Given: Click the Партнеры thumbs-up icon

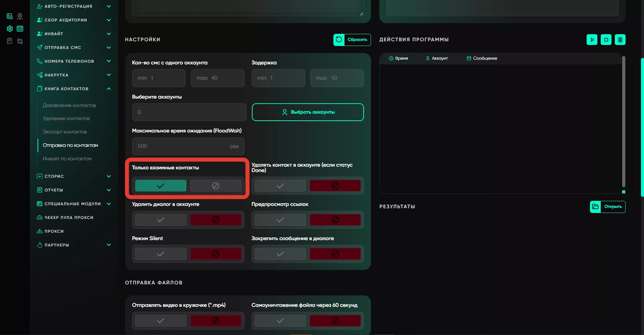Looking at the screenshot, I should (40, 245).
